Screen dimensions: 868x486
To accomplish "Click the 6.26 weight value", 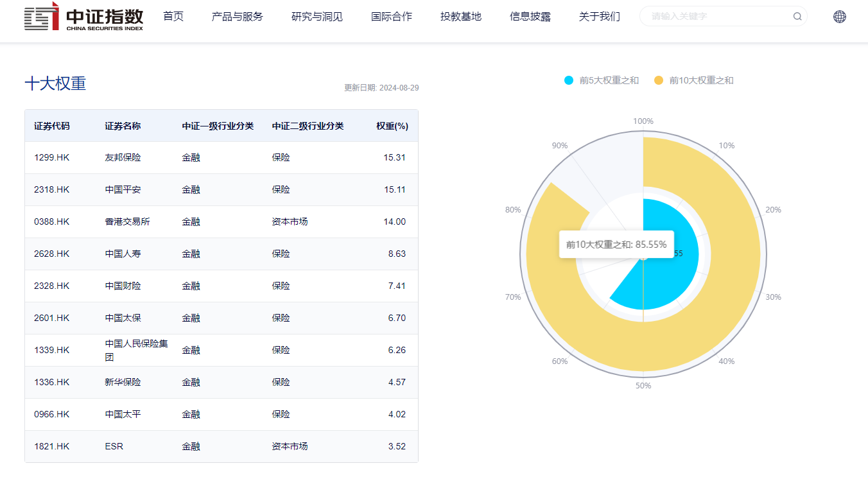I will tap(397, 350).
